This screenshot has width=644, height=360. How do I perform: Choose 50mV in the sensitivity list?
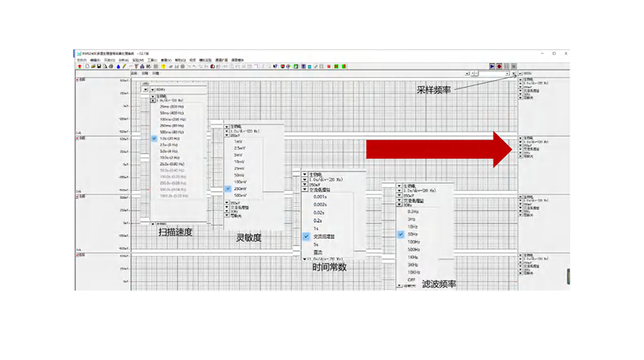pyautogui.click(x=238, y=175)
